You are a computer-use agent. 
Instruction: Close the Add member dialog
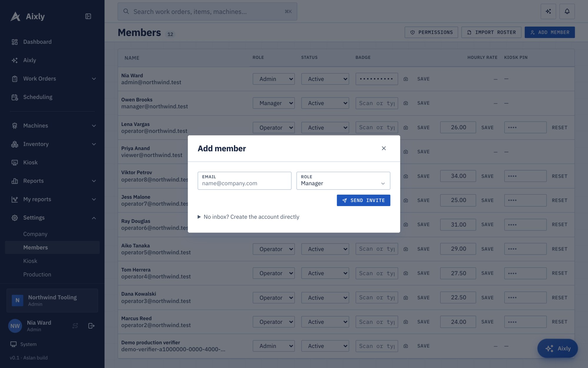click(384, 148)
